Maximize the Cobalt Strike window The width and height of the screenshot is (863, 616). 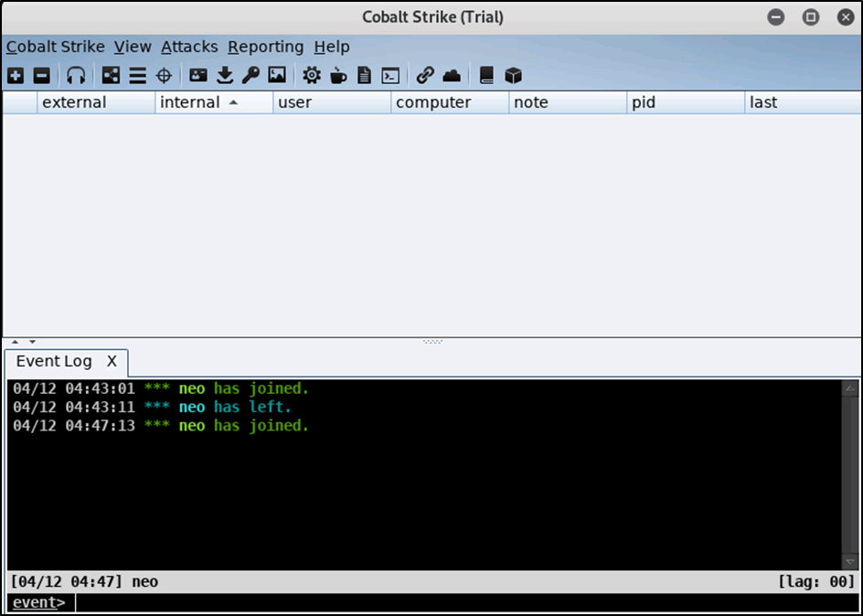pos(811,17)
